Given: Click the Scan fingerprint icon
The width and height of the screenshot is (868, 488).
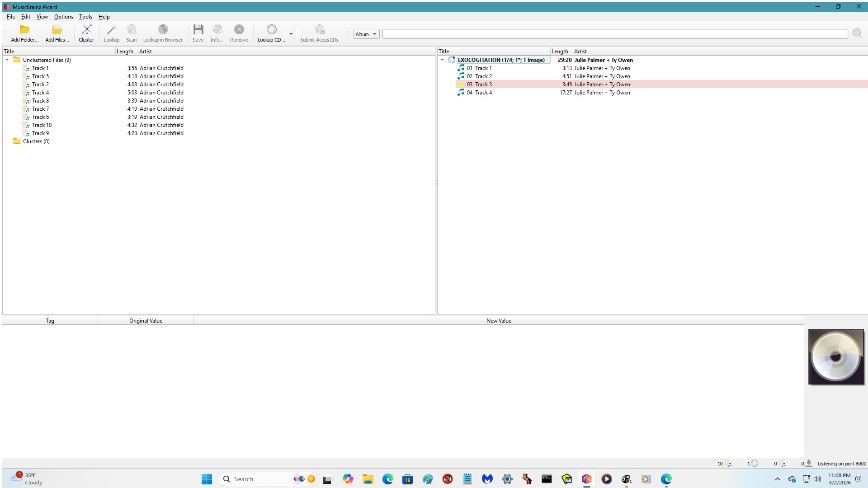Looking at the screenshot, I should tap(131, 30).
